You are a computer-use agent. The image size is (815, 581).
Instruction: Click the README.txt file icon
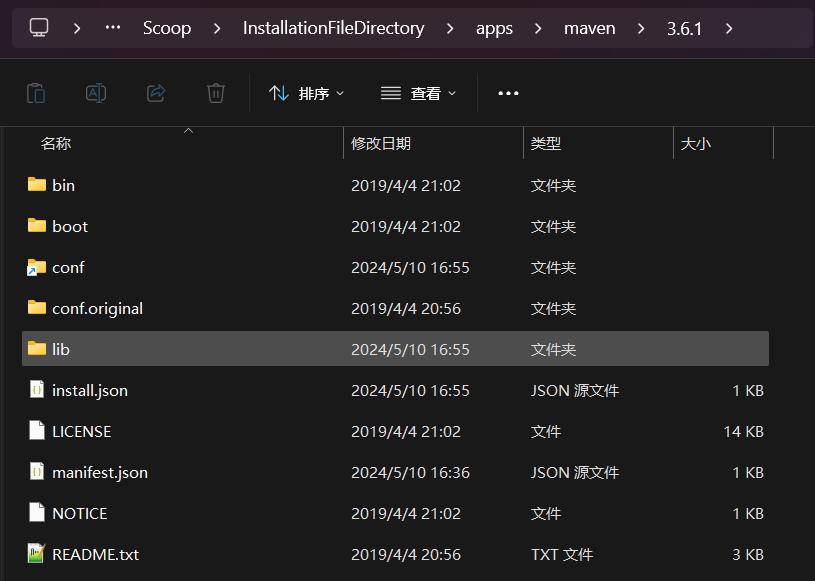point(37,554)
